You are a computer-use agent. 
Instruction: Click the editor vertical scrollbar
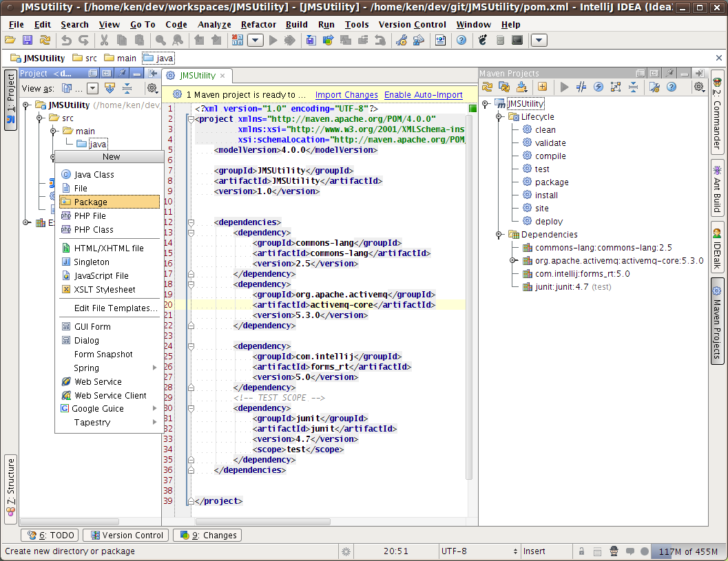coord(469,297)
